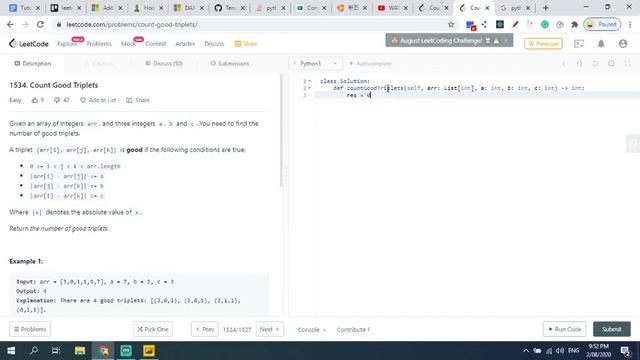Image resolution: width=640 pixels, height=360 pixels.
Task: Click the Share icon for the problem
Action: (129, 100)
